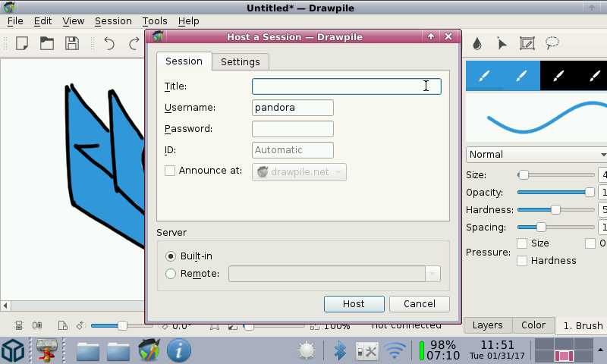
Task: Expand the Remote server address combo box
Action: click(432, 274)
